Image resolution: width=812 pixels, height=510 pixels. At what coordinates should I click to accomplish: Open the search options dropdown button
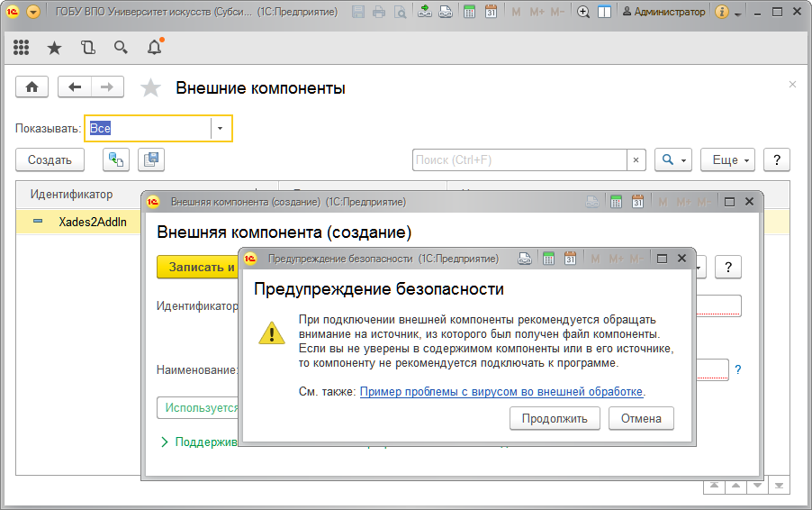pyautogui.click(x=673, y=159)
